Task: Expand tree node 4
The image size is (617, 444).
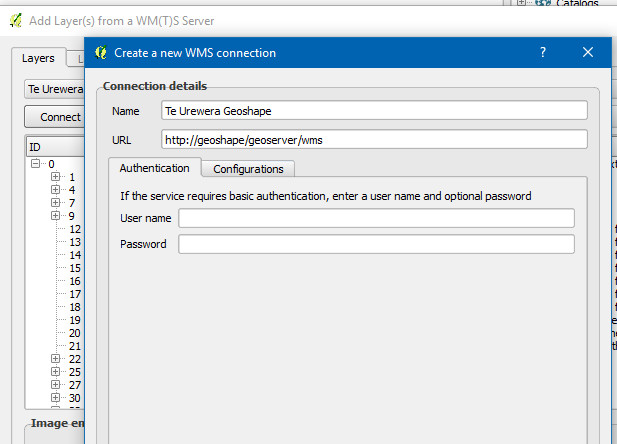Action: point(55,189)
